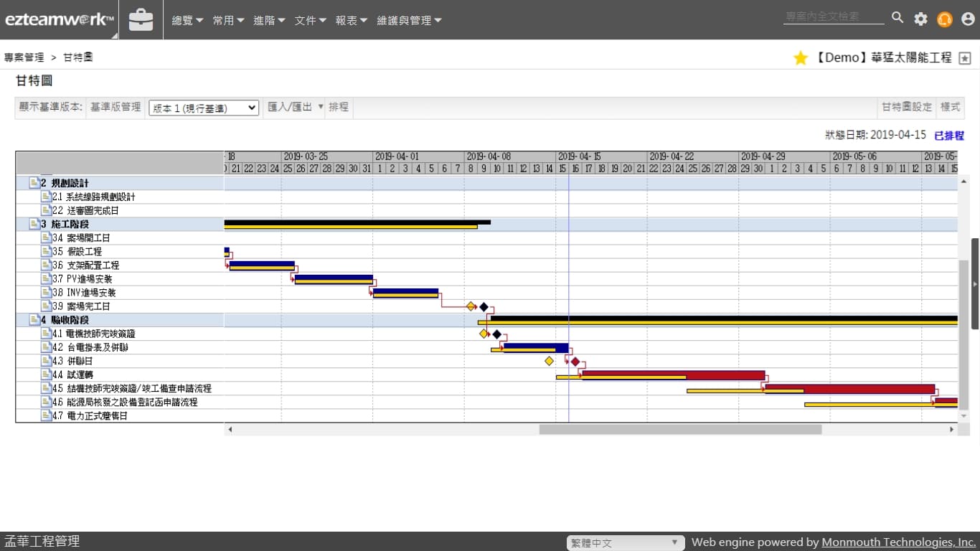Screen dimensions: 980x551
Task: Click the search magnifier icon
Action: [x=897, y=18]
